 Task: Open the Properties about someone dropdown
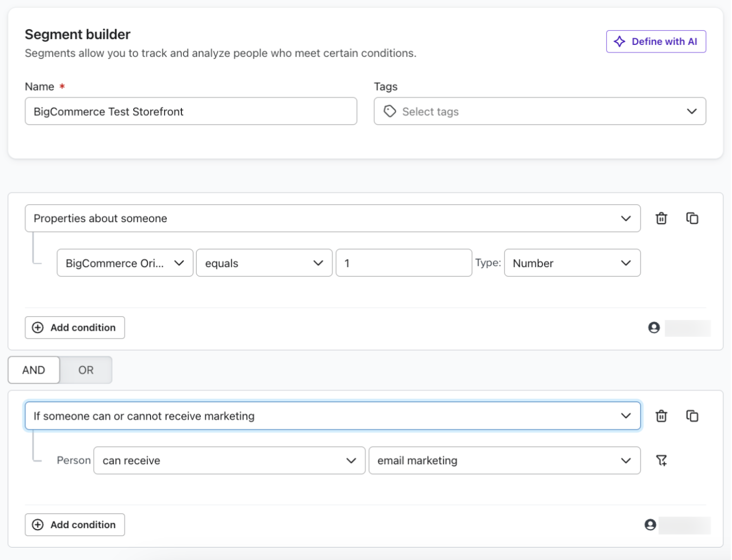click(332, 218)
